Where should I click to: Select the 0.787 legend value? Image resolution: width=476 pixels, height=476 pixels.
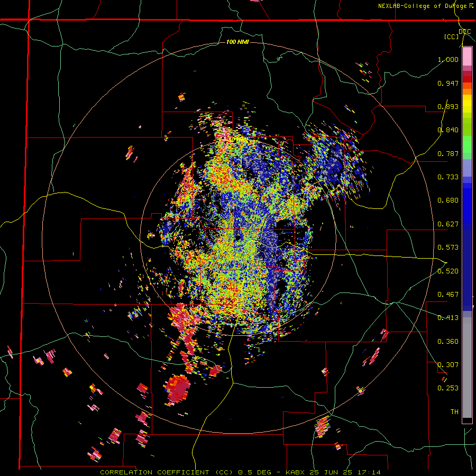point(448,153)
